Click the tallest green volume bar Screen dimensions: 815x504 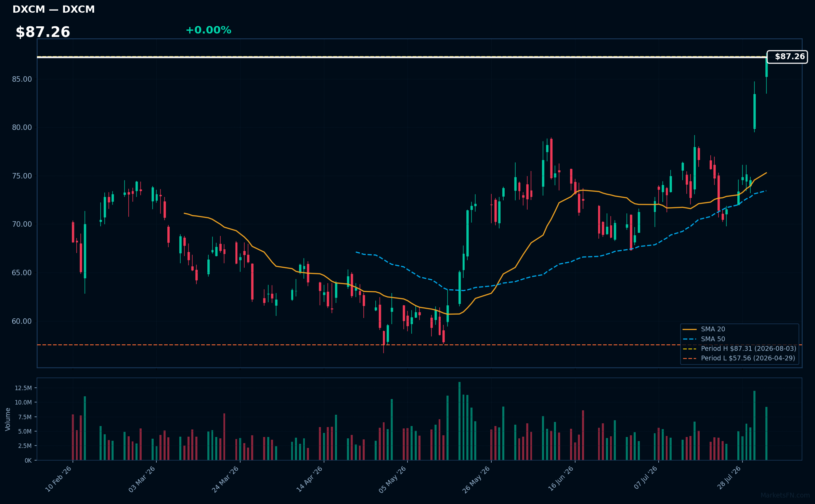tap(460, 421)
